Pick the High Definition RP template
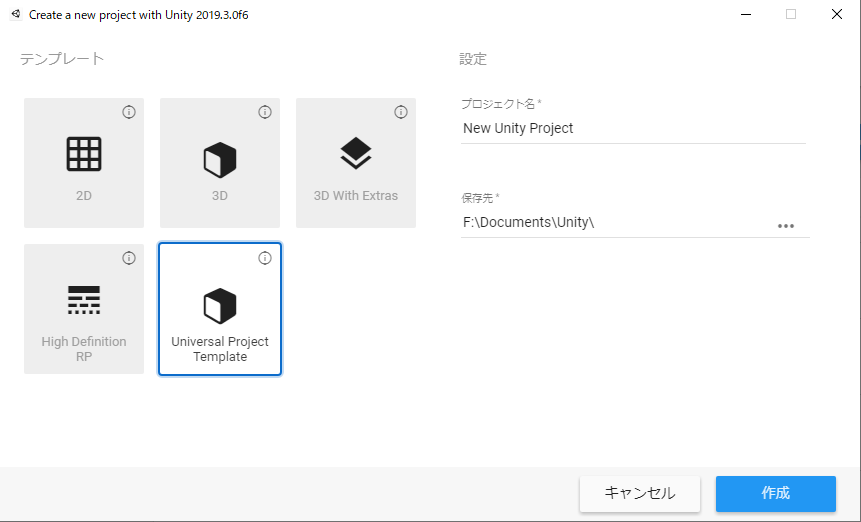The height and width of the screenshot is (522, 861). (84, 309)
